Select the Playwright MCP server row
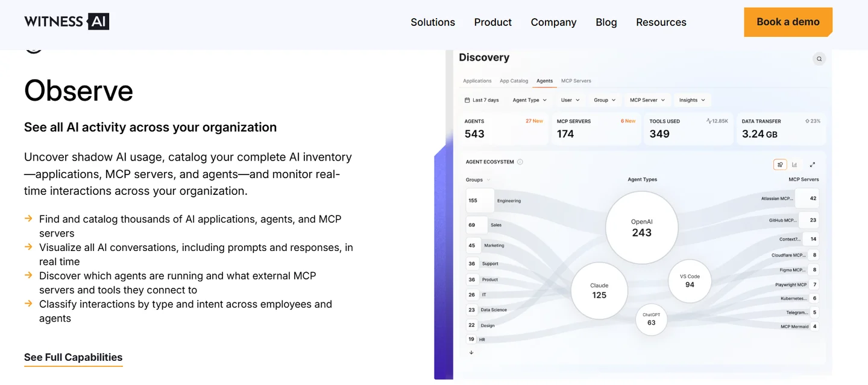868x385 pixels. [797, 284]
